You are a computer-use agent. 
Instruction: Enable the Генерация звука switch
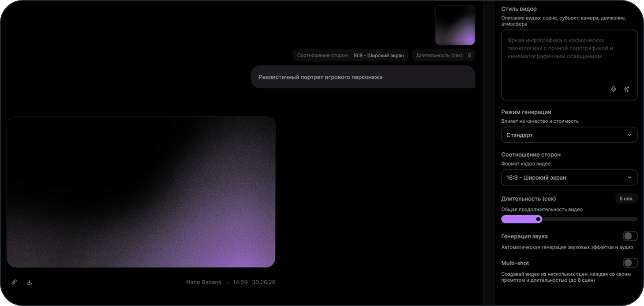[630, 236]
